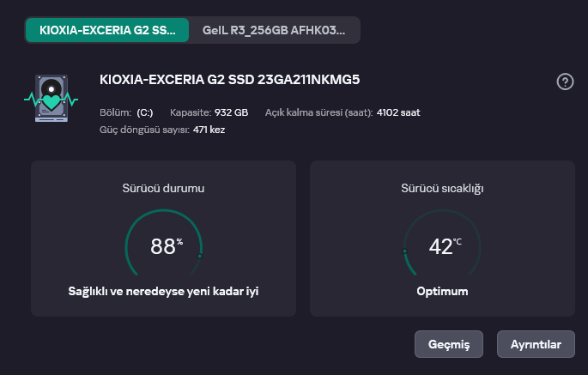Click the Optimum temperature status label

tap(442, 291)
